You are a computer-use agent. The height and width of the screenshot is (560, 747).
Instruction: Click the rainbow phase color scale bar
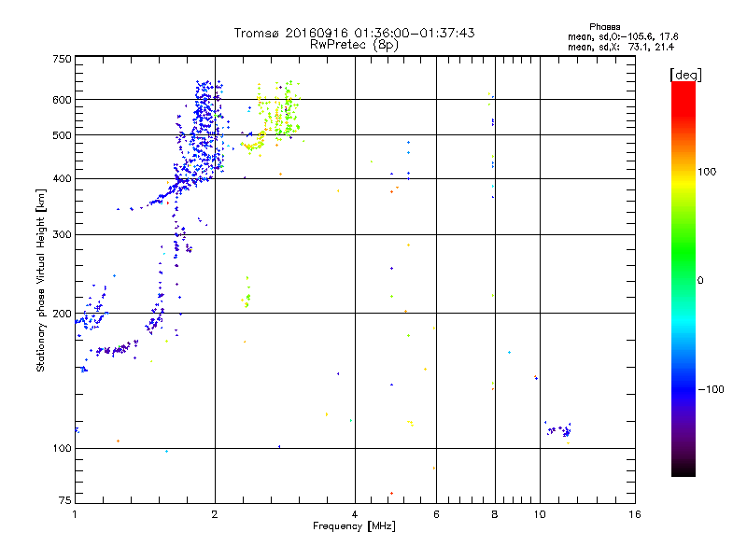[x=684, y=278]
